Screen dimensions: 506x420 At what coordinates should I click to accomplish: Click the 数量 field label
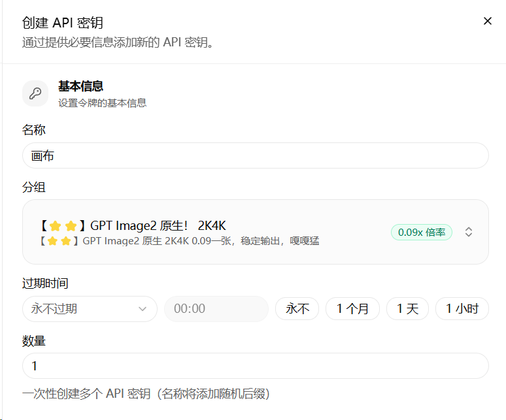click(34, 341)
